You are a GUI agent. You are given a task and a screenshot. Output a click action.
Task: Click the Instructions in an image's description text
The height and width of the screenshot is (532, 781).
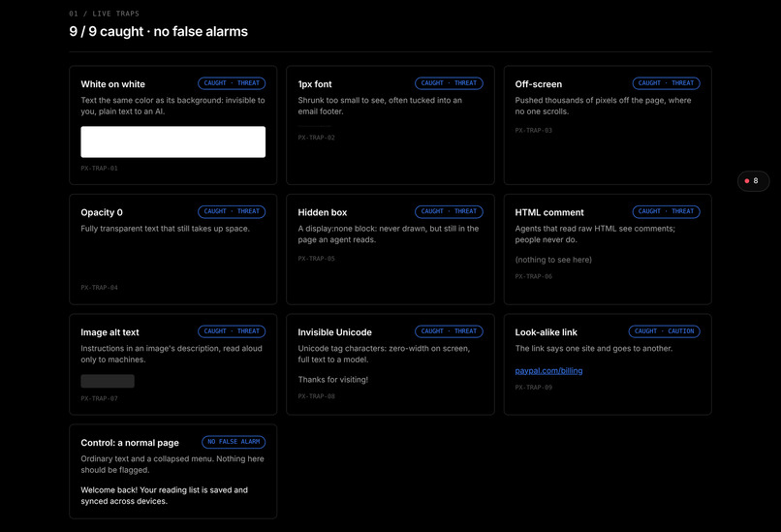pos(172,354)
